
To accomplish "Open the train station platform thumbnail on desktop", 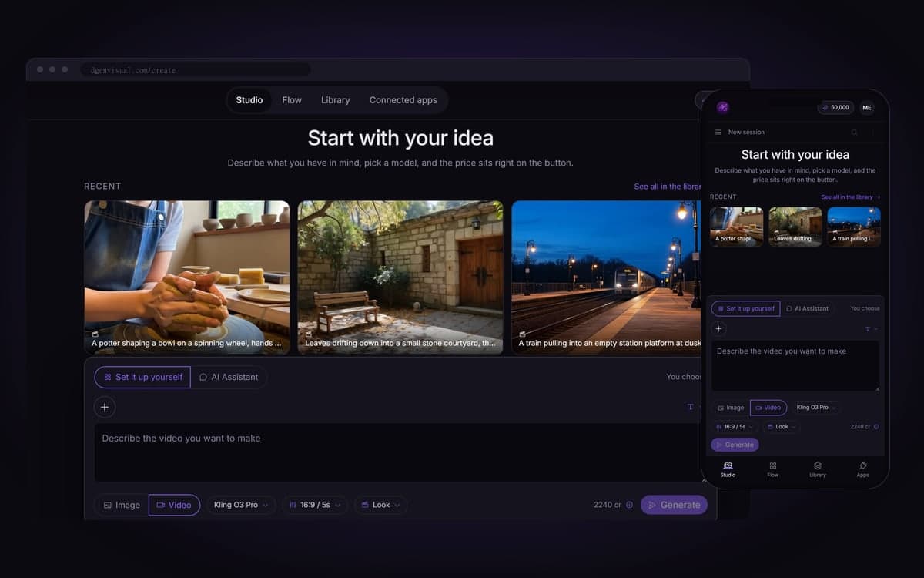I will (607, 277).
